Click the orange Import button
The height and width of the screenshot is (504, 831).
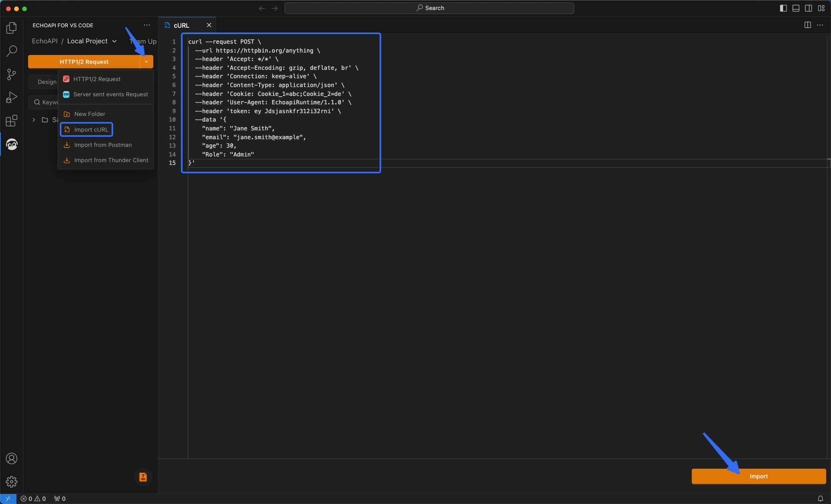[759, 476]
